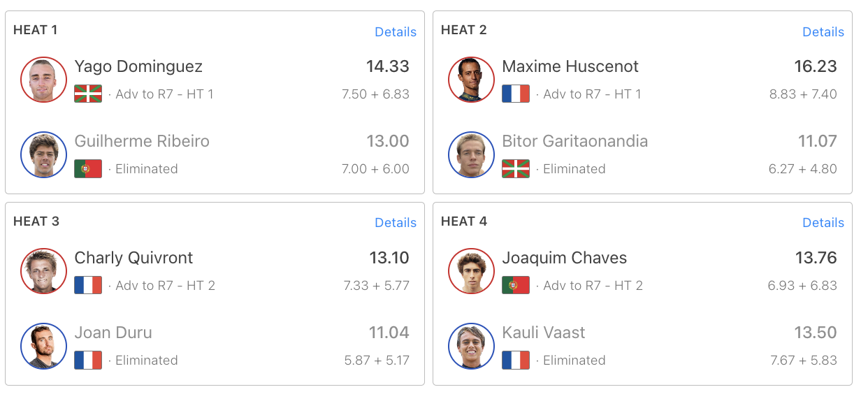The image size is (868, 408).
Task: Click Yago Dominguez's avatar photo
Action: 43,80
